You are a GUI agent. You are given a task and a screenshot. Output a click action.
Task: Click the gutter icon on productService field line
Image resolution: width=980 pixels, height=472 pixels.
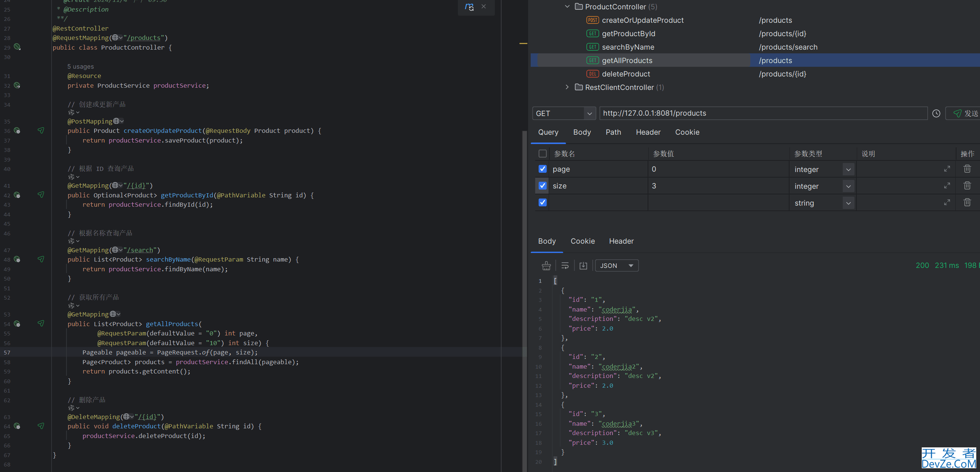click(x=17, y=85)
